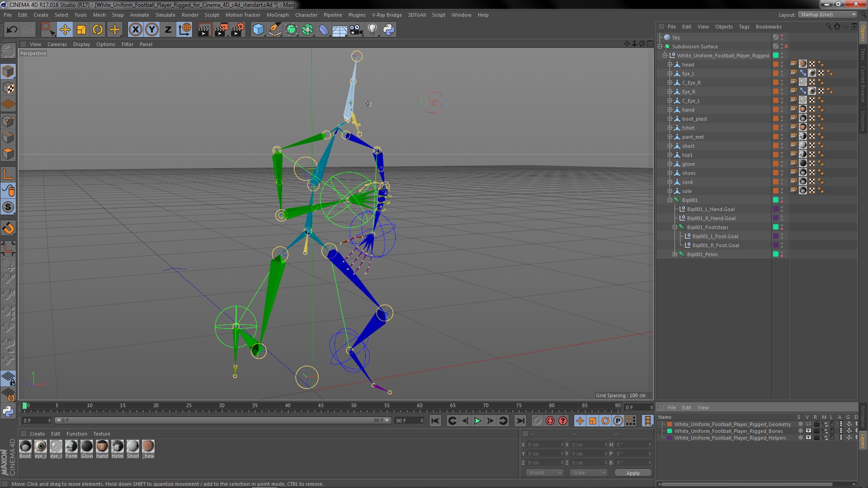868x488 pixels.
Task: Click the green layer color of Bip001
Action: coord(776,200)
